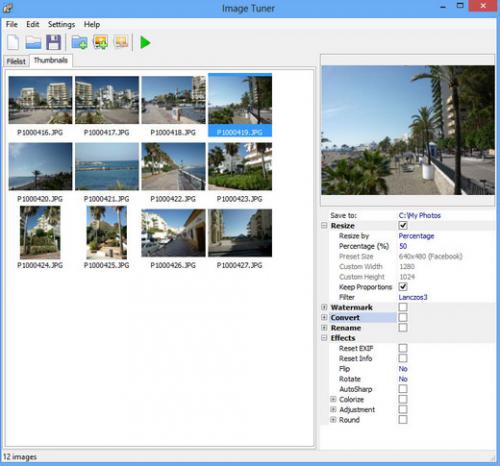Viewport: 500px width, 466px height.
Task: Click Custom Height value 1024
Action: 407,277
